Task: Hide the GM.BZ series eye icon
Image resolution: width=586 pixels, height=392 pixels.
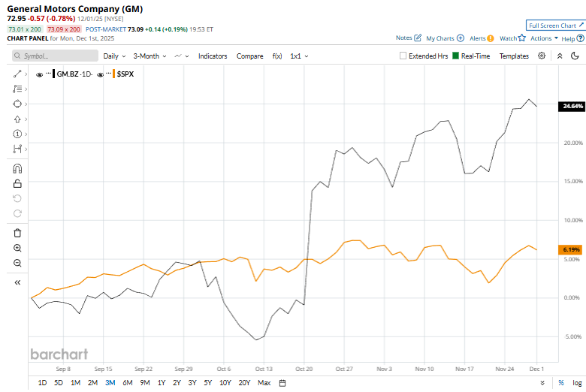Action: click(39, 75)
